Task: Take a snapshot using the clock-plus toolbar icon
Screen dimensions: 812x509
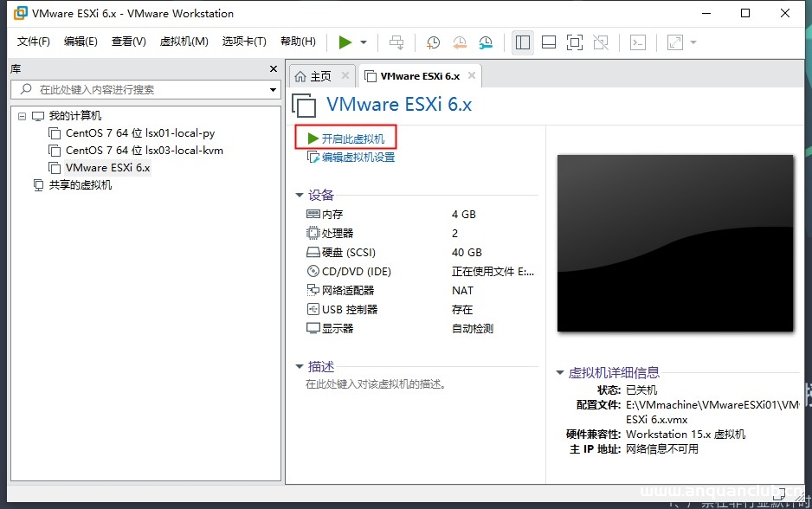Action: pos(433,42)
